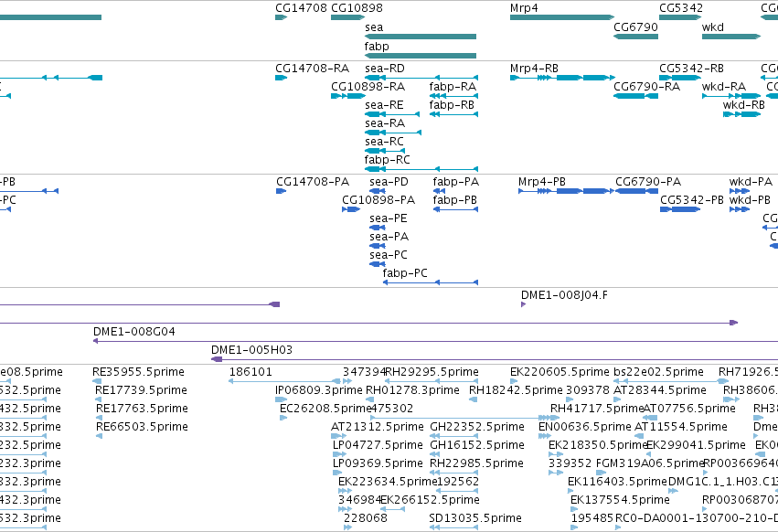Click clone DME1-008G04 label
The image size is (778, 532).
[134, 332]
